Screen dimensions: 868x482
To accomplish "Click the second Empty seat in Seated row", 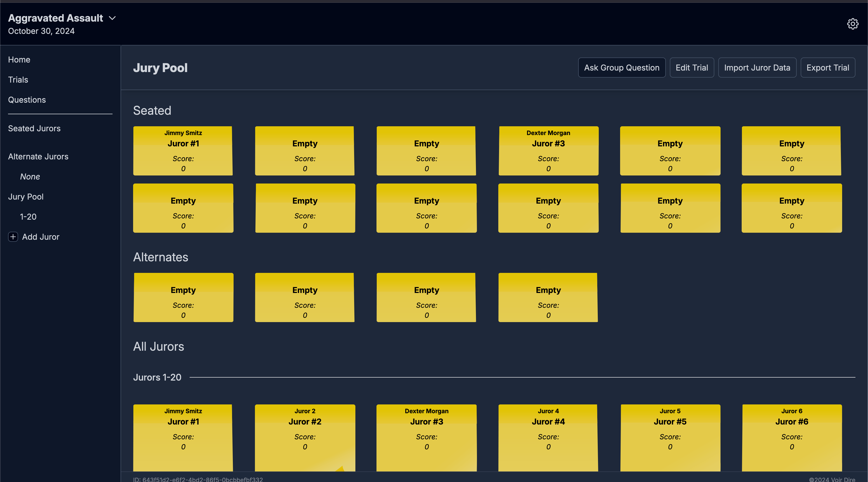I will coord(305,151).
